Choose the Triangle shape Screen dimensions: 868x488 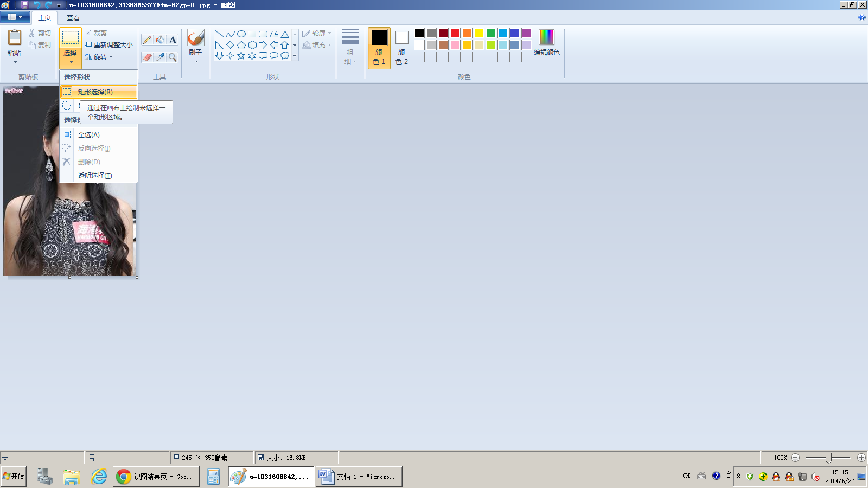point(285,34)
